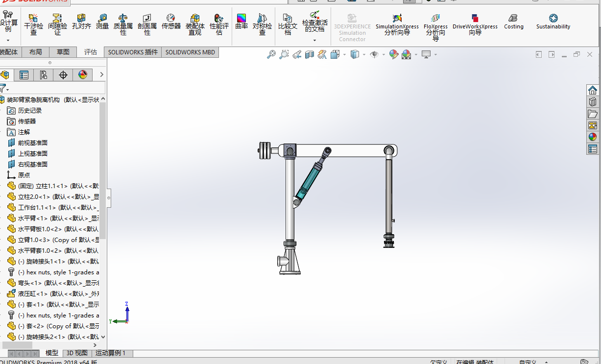The width and height of the screenshot is (601, 364).
Task: Open Dynamic Annotation Views icon
Action: pos(322,54)
